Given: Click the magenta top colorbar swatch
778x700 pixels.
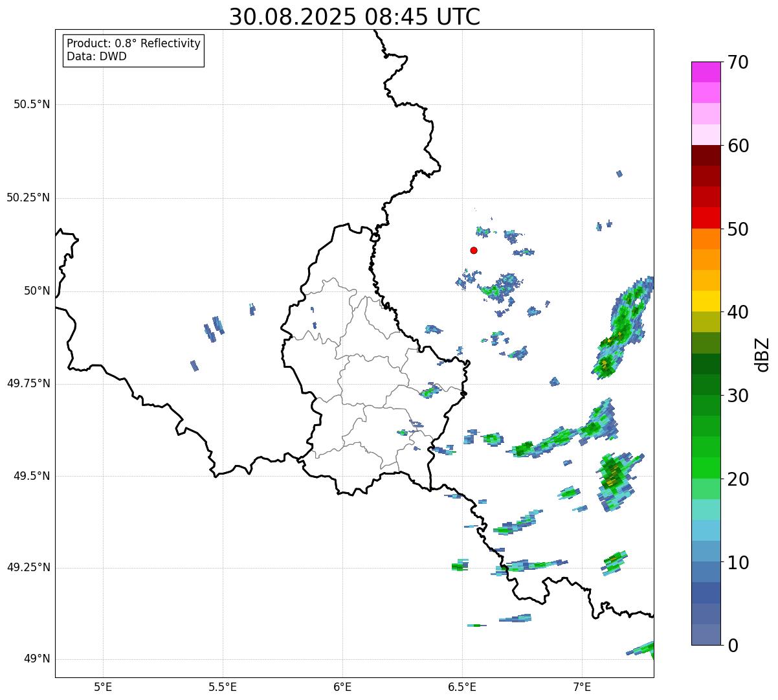Looking at the screenshot, I should [x=706, y=72].
